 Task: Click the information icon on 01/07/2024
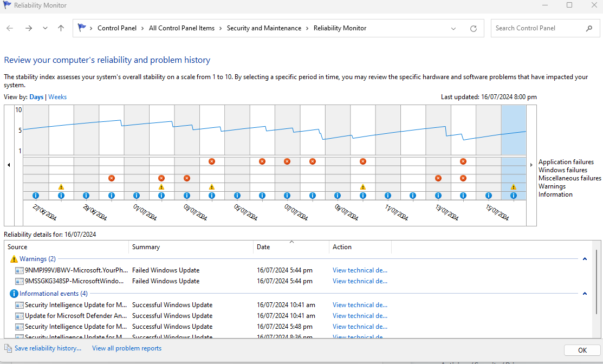coord(136,196)
